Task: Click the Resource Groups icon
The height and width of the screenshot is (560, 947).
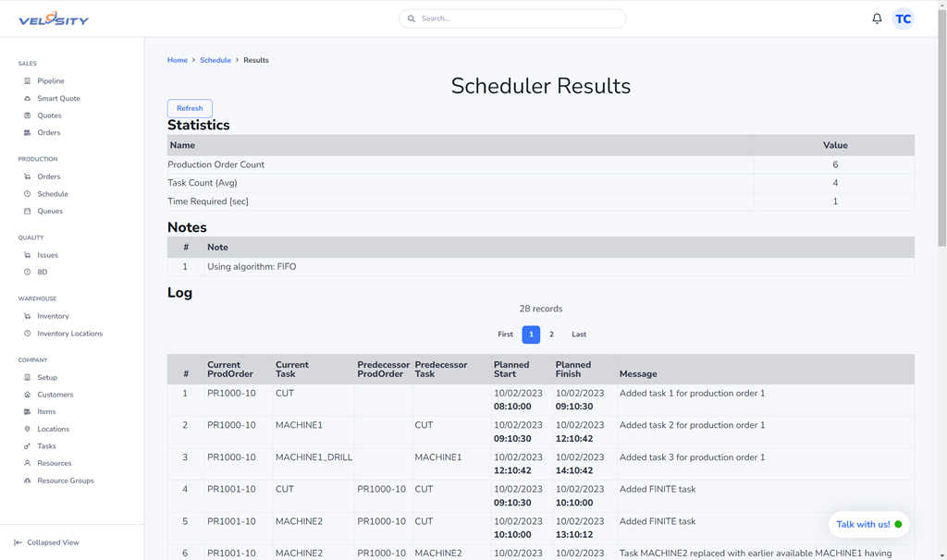Action: pos(27,481)
